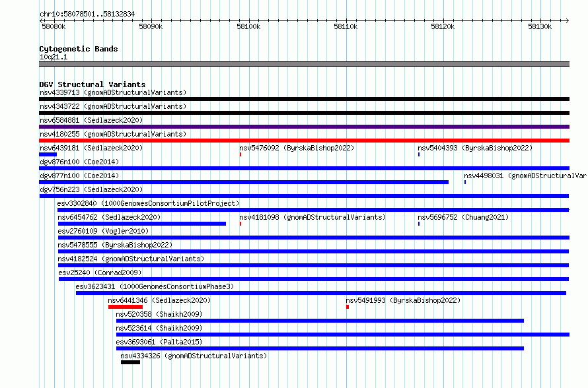Click esv3302840 1000Genomes Pilot label
588x388 pixels.
point(148,203)
